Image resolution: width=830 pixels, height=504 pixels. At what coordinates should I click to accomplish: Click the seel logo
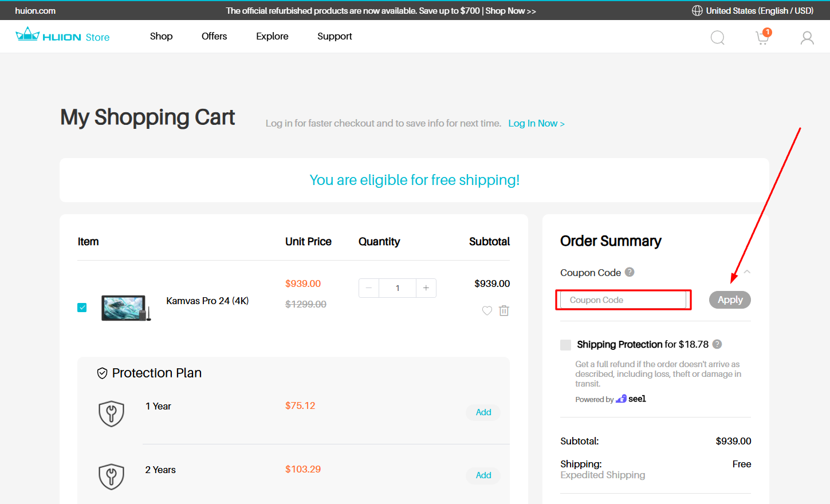pyautogui.click(x=631, y=399)
